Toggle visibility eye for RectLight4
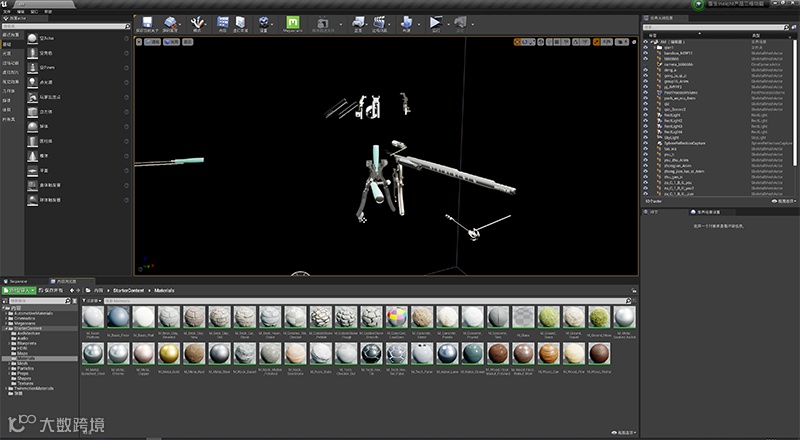This screenshot has height=440, width=800. tap(645, 132)
